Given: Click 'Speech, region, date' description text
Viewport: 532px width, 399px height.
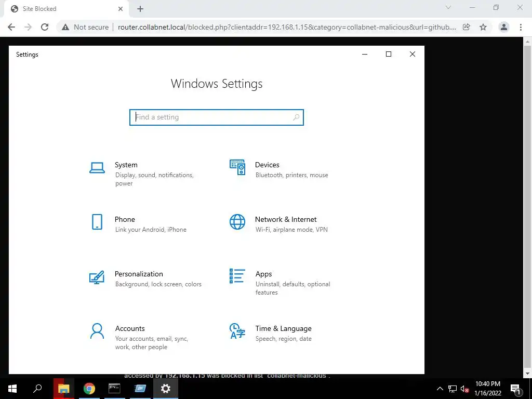Looking at the screenshot, I should point(283,339).
